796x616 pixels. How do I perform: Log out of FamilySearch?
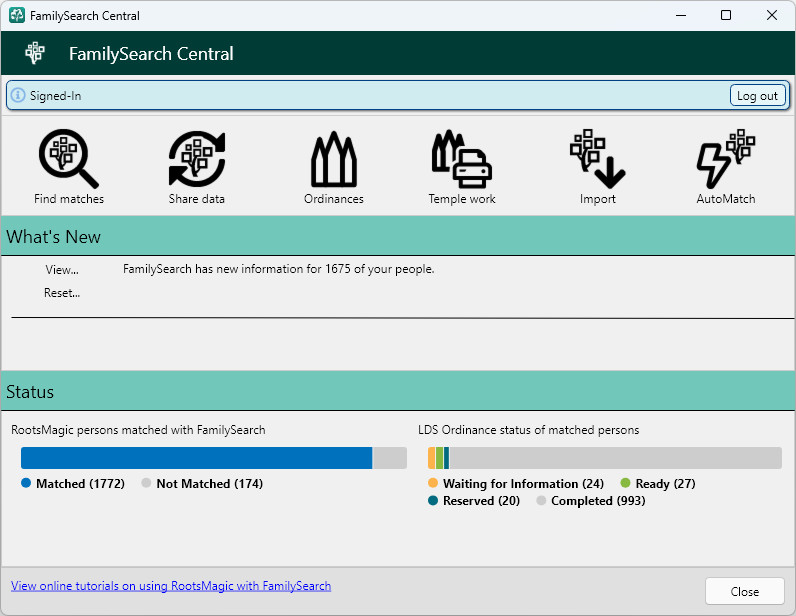coord(757,95)
